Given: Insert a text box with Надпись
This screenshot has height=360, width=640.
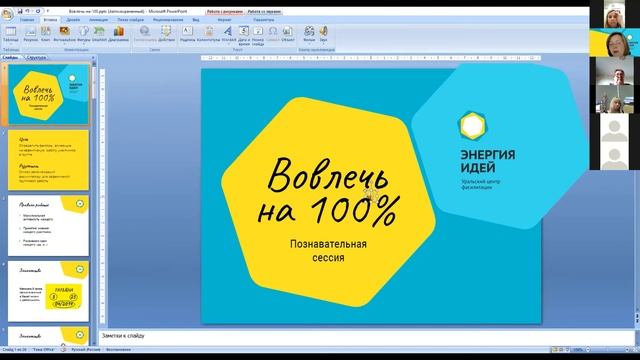Looking at the screenshot, I should 187,34.
